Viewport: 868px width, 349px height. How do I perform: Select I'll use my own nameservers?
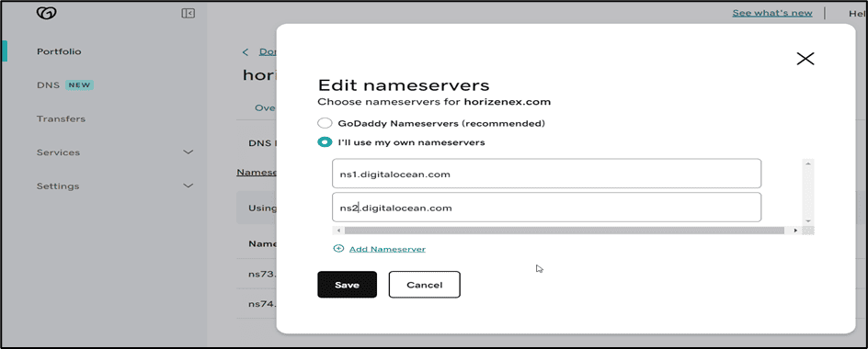pos(325,142)
